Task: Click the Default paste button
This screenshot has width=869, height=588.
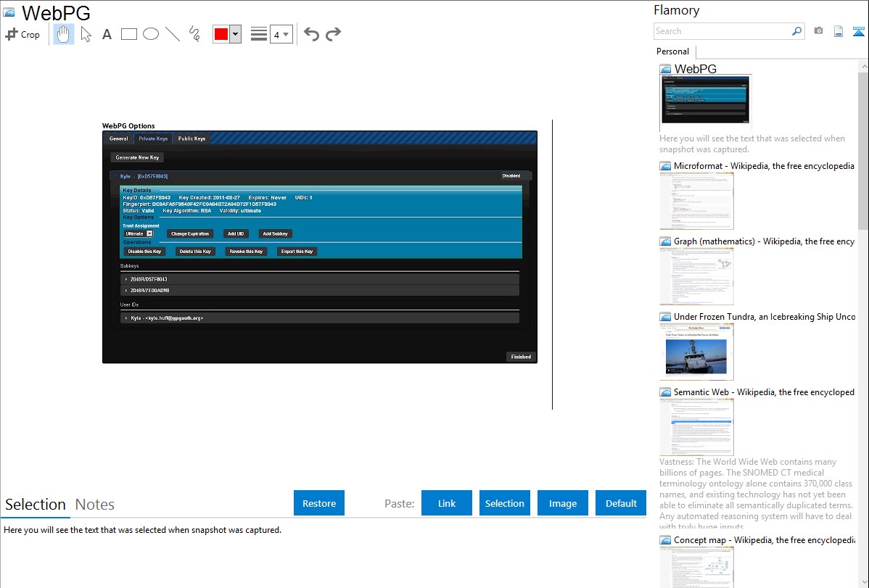Action: coord(621,503)
